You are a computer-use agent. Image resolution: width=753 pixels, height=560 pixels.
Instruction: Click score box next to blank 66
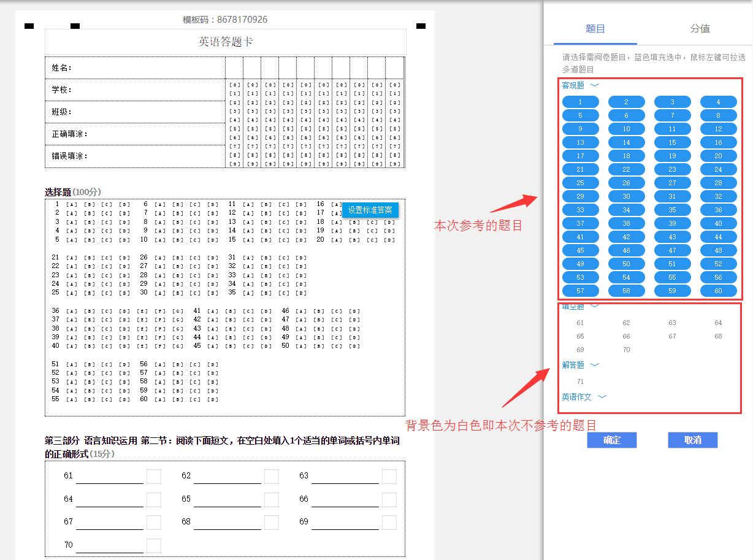(x=389, y=500)
